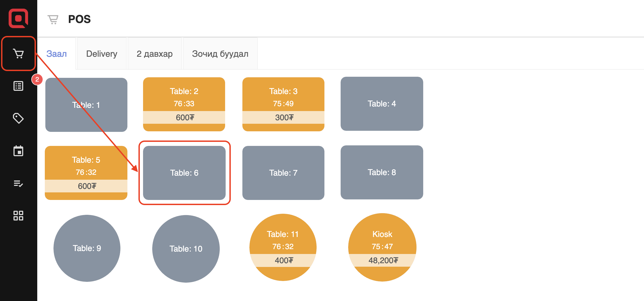Screen dimensions: 644x301
Task: Select the empty Table: 8
Action: click(382, 172)
